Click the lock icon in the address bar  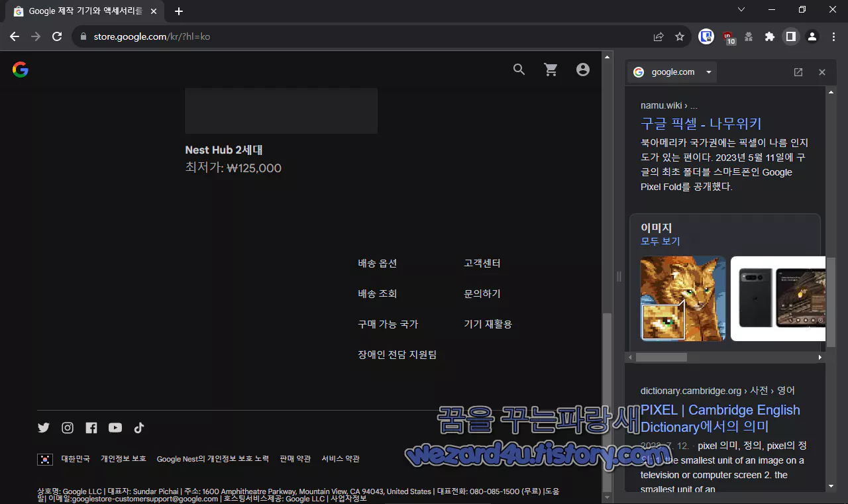[83, 37]
